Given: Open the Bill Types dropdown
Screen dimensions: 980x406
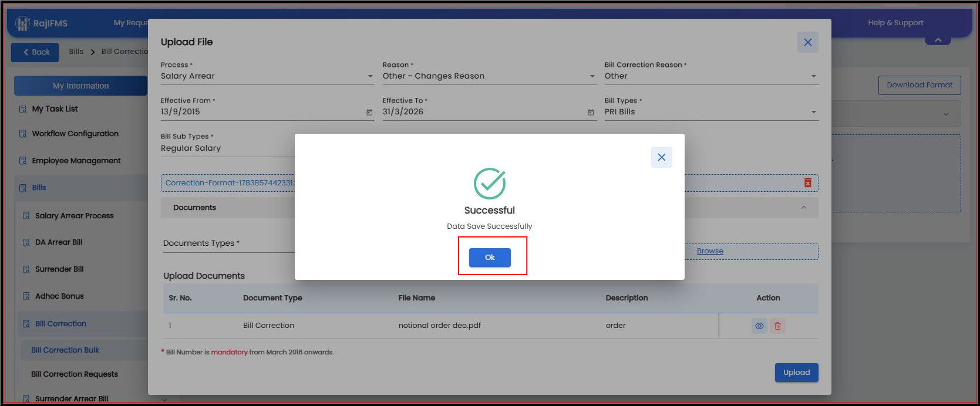Looking at the screenshot, I should tap(814, 112).
